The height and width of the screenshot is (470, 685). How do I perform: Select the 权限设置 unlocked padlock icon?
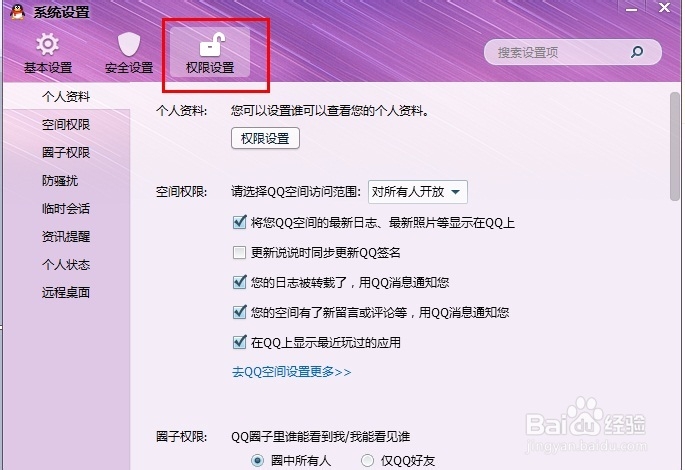(x=212, y=45)
